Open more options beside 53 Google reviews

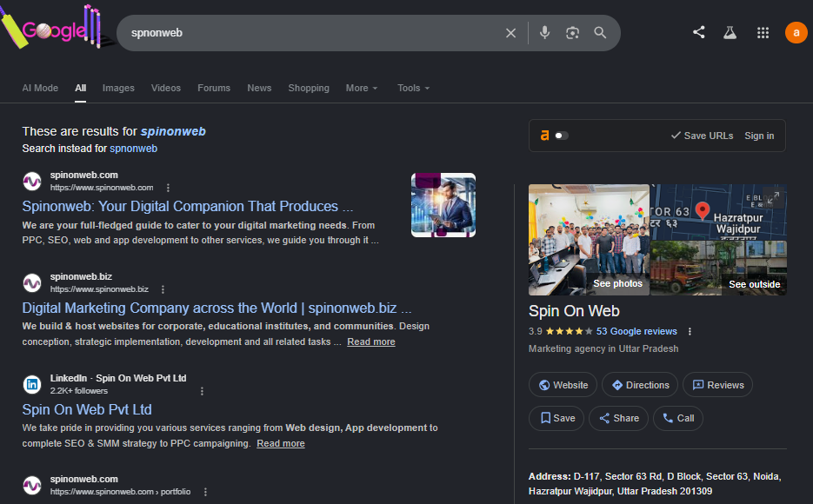(x=690, y=332)
